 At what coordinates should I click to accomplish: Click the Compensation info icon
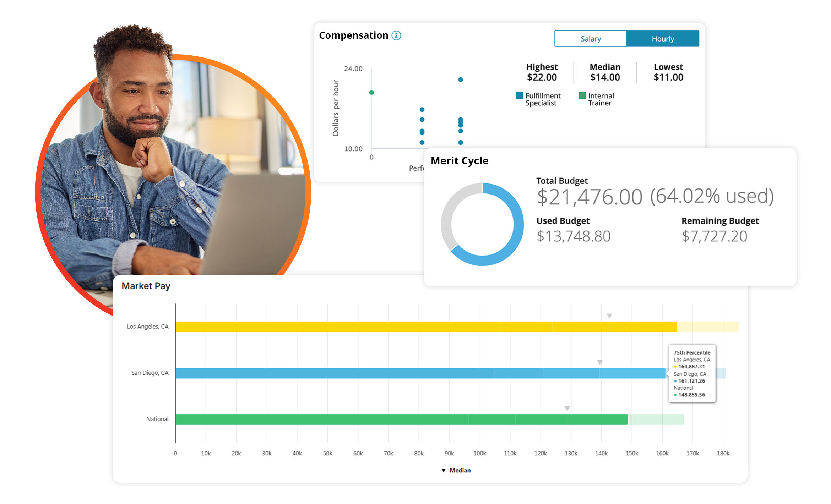click(396, 35)
